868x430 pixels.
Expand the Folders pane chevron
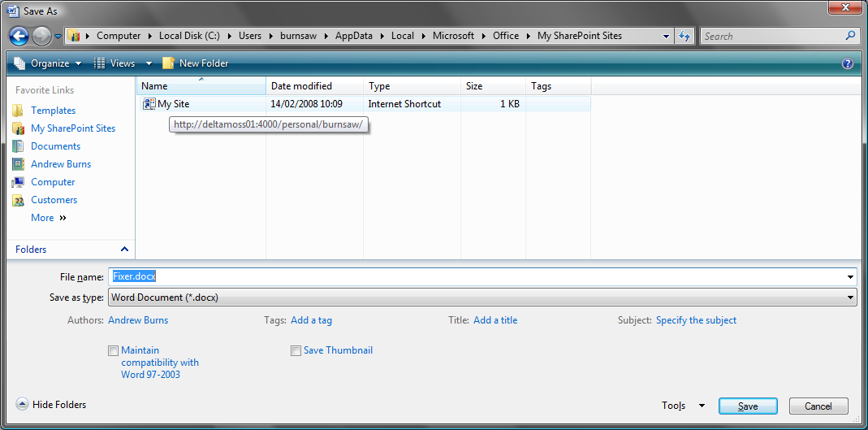tap(124, 250)
